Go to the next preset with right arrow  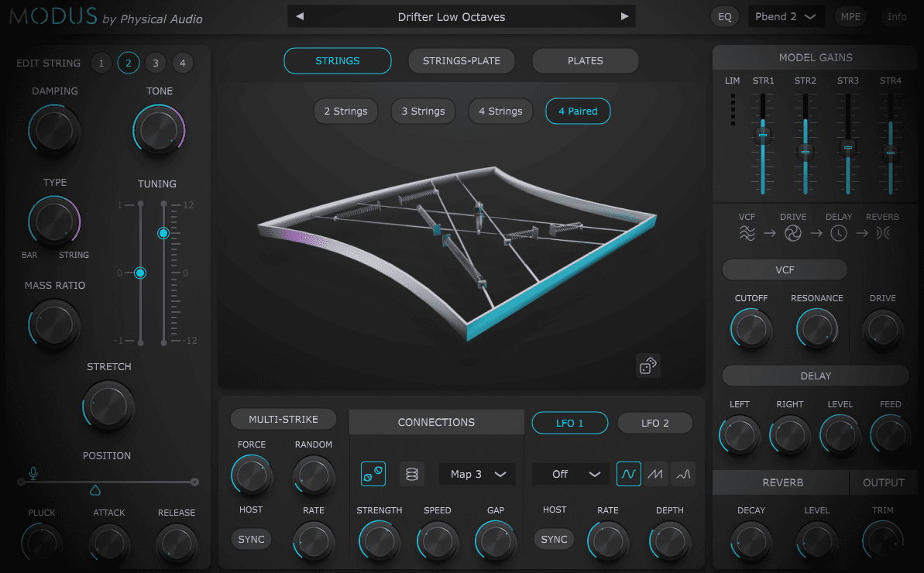[x=624, y=16]
